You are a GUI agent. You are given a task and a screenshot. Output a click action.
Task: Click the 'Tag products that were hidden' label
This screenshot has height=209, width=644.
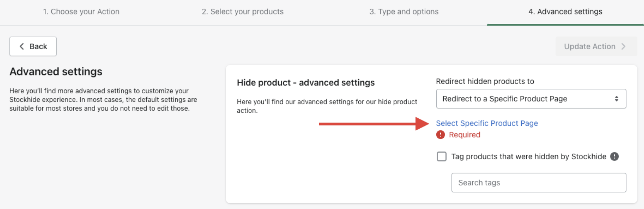pyautogui.click(x=528, y=157)
